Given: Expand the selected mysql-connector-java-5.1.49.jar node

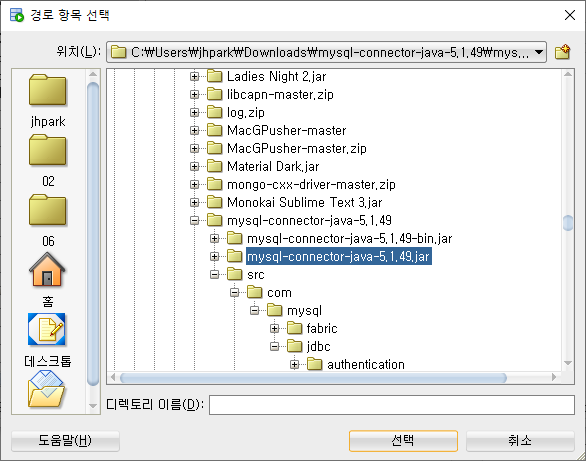Looking at the screenshot, I should [x=215, y=256].
